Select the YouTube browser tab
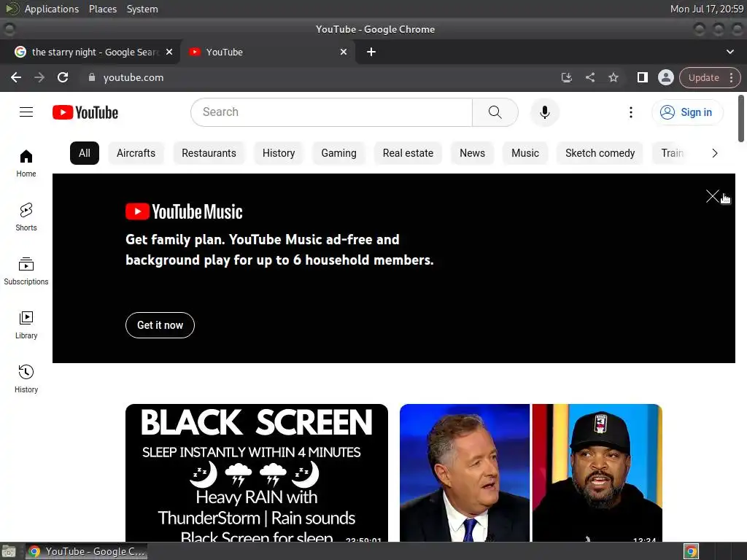The image size is (747, 560). click(x=268, y=52)
